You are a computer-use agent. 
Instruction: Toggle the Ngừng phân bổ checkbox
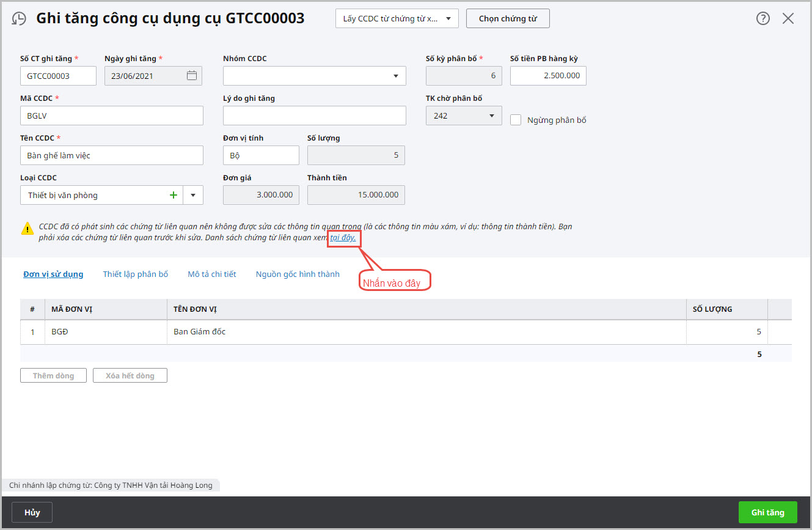[x=516, y=120]
